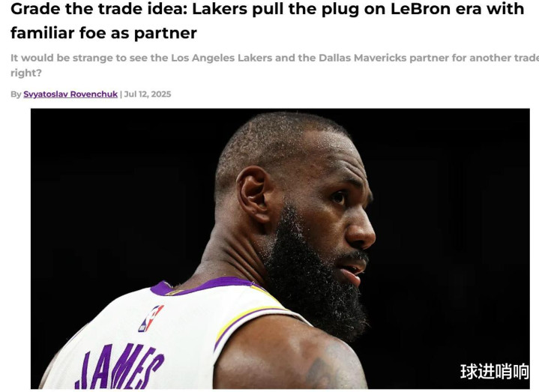This screenshot has height=392, width=539.
Task: Click the 球进哨响 watermark text
Action: (x=494, y=371)
